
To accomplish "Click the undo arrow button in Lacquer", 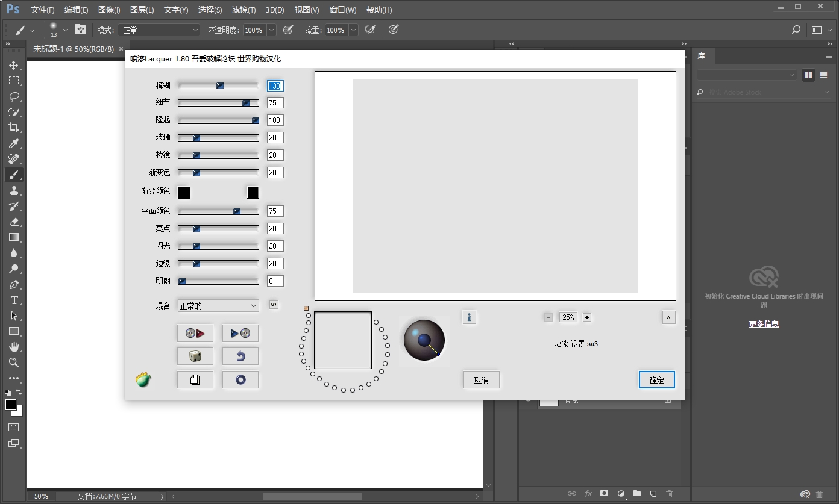I will (x=240, y=356).
